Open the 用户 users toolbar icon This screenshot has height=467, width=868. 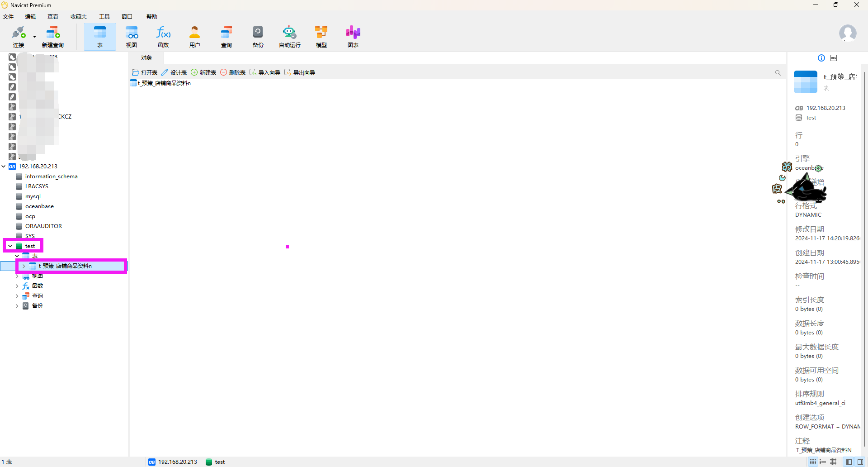tap(195, 37)
